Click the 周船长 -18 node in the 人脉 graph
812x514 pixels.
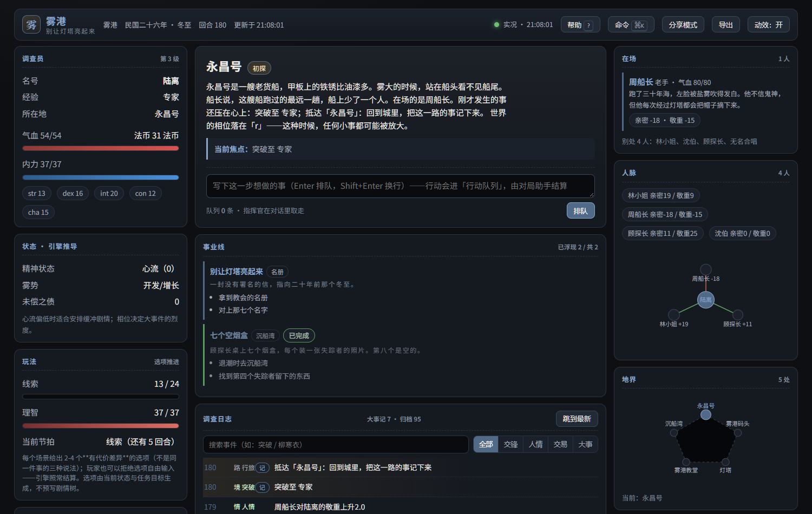pos(706,269)
